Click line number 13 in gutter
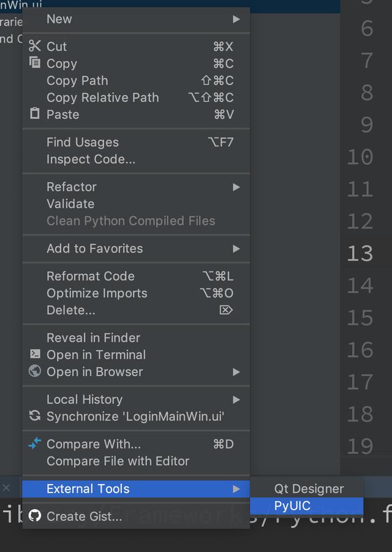The image size is (392, 552). (360, 253)
